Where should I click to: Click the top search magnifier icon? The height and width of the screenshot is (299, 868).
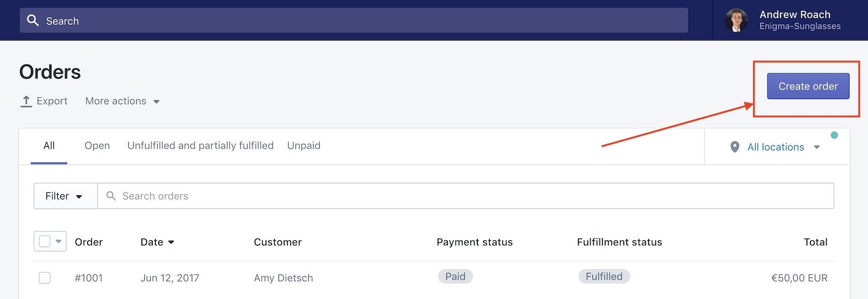tap(33, 20)
